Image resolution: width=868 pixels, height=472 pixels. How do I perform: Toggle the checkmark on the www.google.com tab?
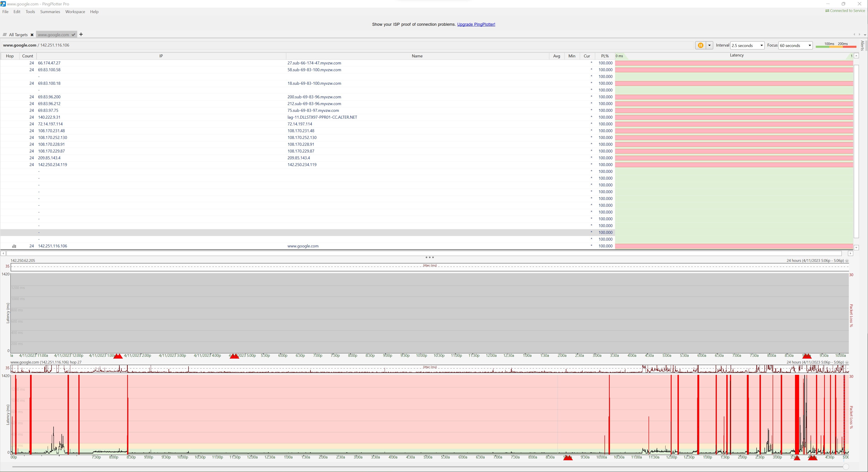[73, 35]
